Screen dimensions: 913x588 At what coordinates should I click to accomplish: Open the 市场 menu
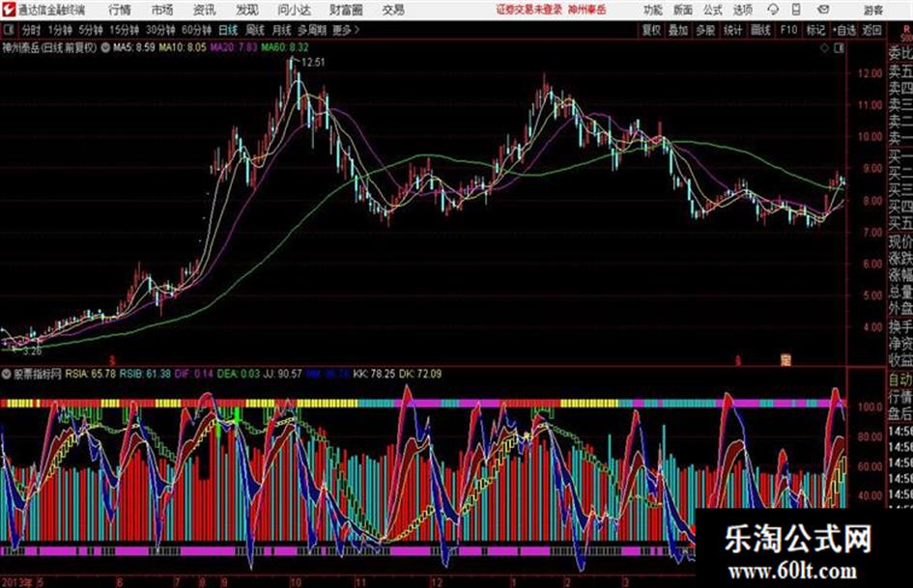[162, 10]
